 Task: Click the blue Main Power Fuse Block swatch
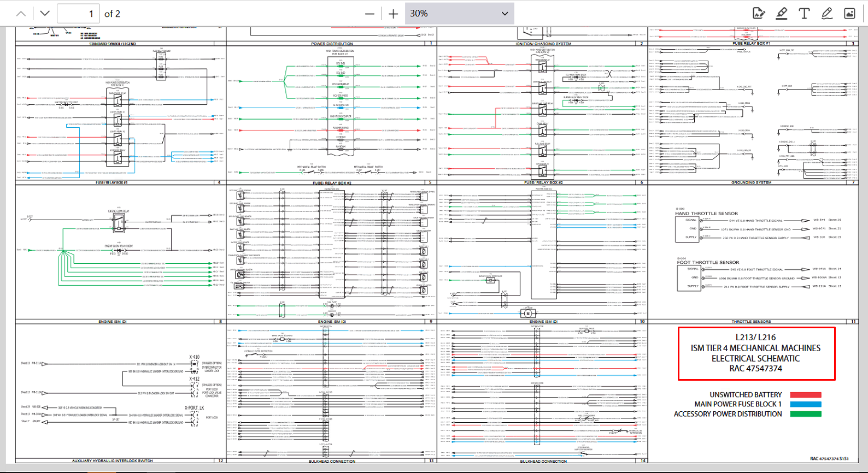pos(806,405)
